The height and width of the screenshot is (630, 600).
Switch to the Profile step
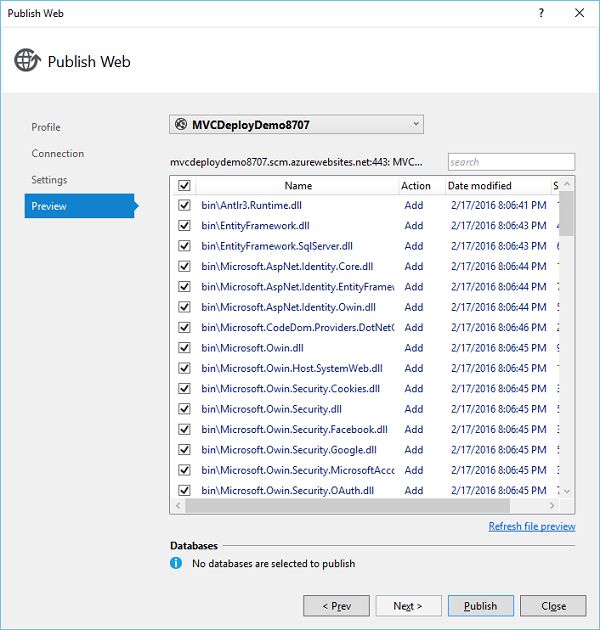pyautogui.click(x=46, y=127)
